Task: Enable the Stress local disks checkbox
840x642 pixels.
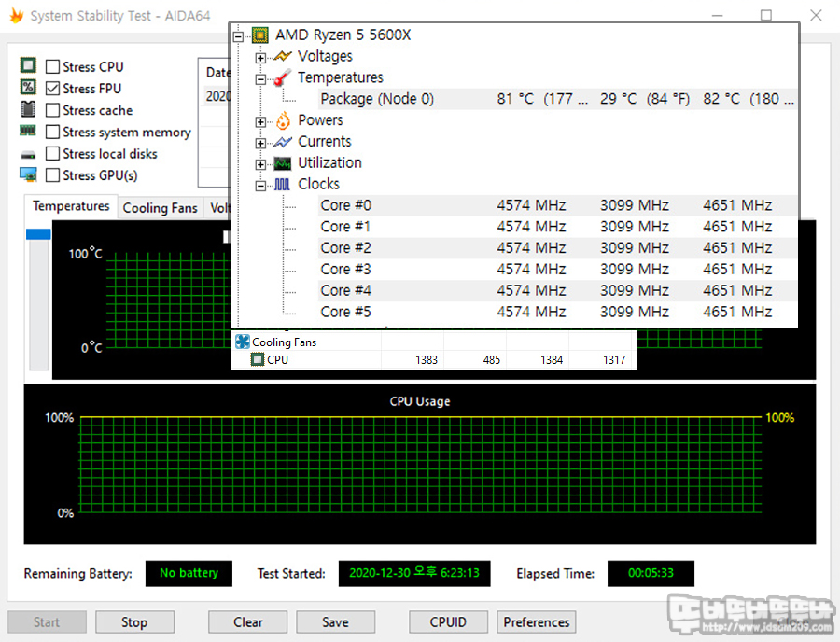Action: [x=52, y=154]
